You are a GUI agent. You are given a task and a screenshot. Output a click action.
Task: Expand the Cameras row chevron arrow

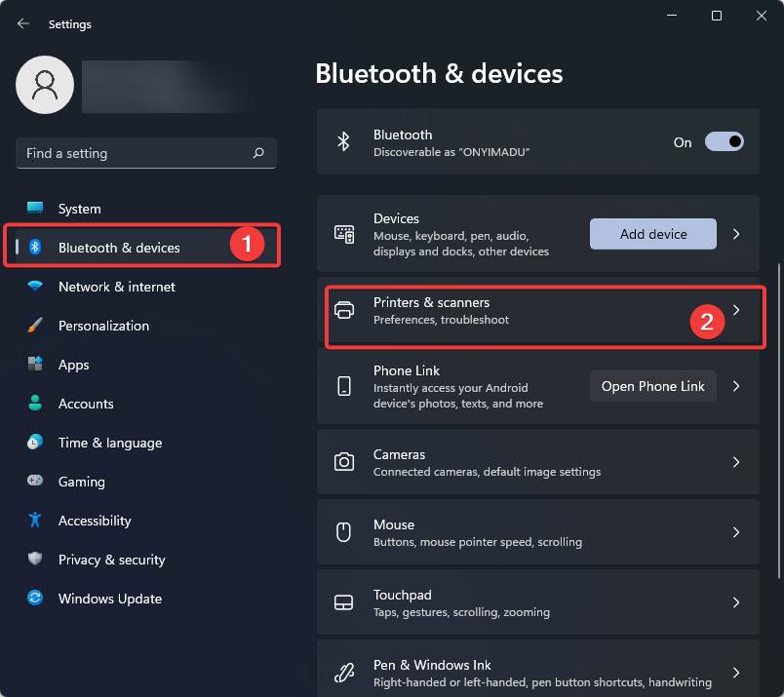[x=736, y=462]
